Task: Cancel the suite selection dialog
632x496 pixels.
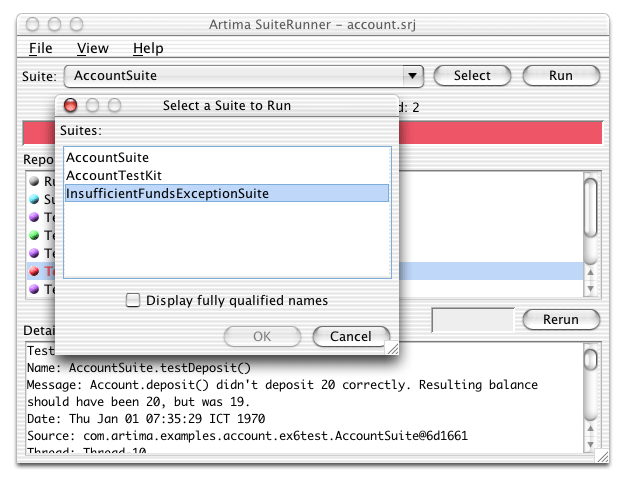Action: click(351, 336)
